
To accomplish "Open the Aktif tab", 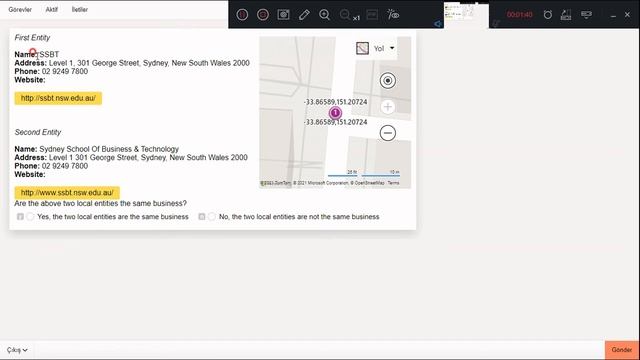I will click(51, 9).
